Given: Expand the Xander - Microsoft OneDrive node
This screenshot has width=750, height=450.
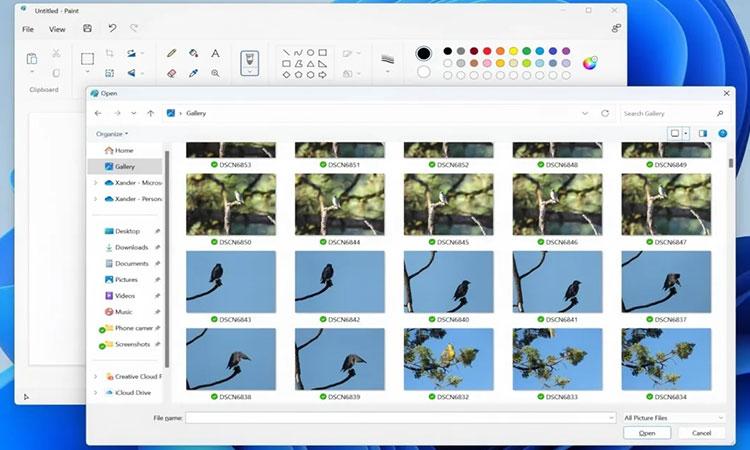Looking at the screenshot, I should (x=95, y=183).
